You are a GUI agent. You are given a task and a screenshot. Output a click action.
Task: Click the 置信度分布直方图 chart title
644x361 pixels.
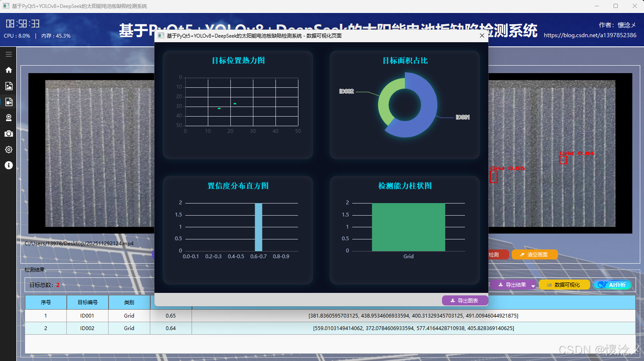click(x=238, y=186)
